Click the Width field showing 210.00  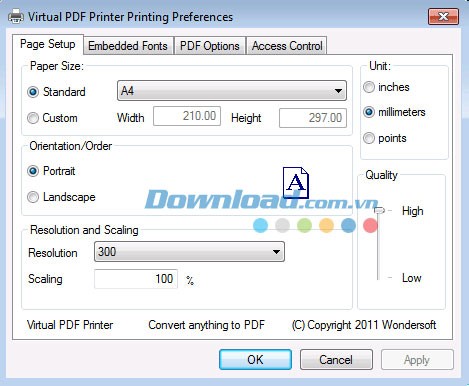click(187, 116)
